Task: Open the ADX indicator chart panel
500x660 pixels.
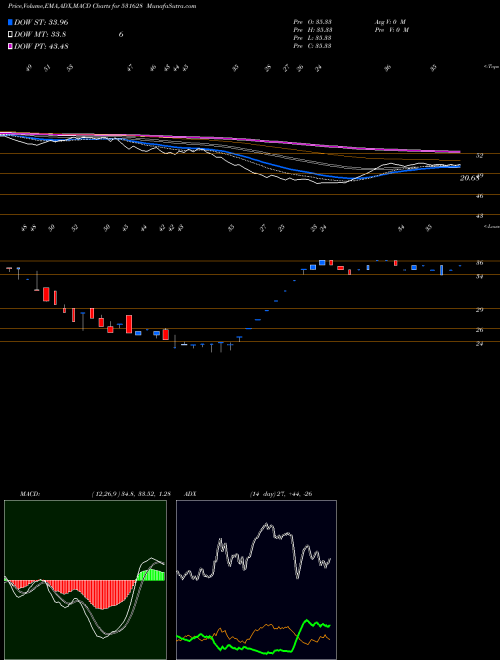Action: (256, 580)
